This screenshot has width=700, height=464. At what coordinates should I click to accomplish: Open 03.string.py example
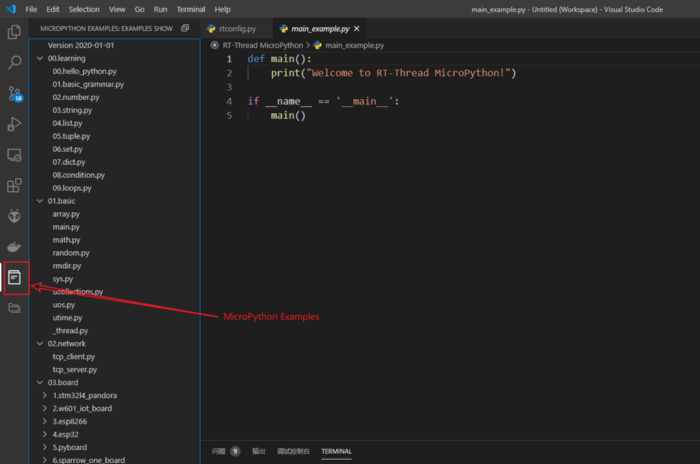click(x=72, y=110)
